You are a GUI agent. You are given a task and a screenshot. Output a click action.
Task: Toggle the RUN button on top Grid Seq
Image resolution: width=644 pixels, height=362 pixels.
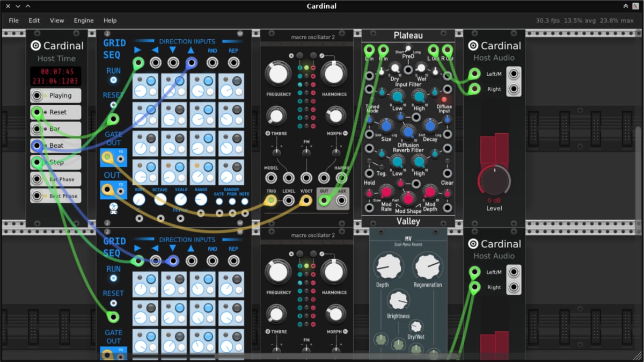click(x=113, y=80)
